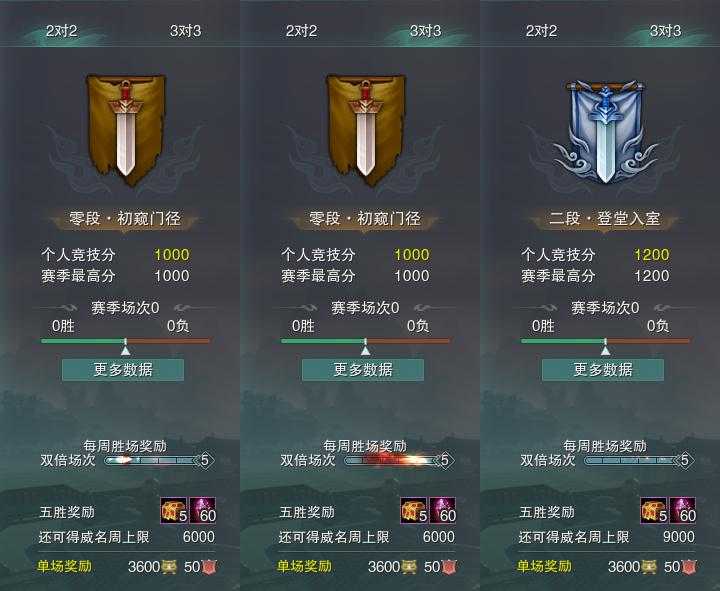The height and width of the screenshot is (591, 720).
Task: Open the treasure chest reward in left panel
Action: [x=174, y=511]
